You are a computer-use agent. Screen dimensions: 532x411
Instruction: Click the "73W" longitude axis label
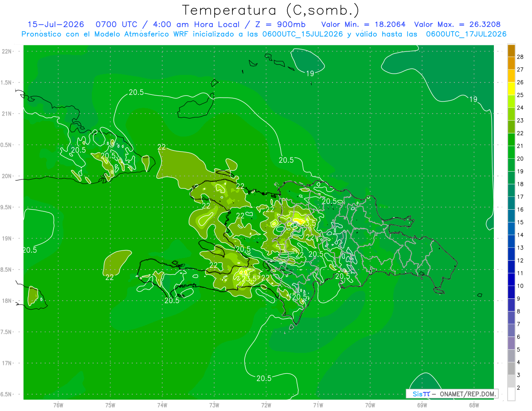pos(214,405)
